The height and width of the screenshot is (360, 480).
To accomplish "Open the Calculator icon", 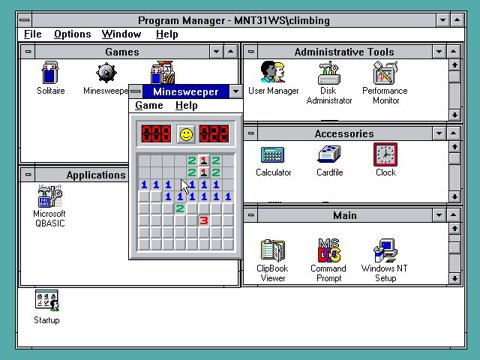I will pos(273,155).
